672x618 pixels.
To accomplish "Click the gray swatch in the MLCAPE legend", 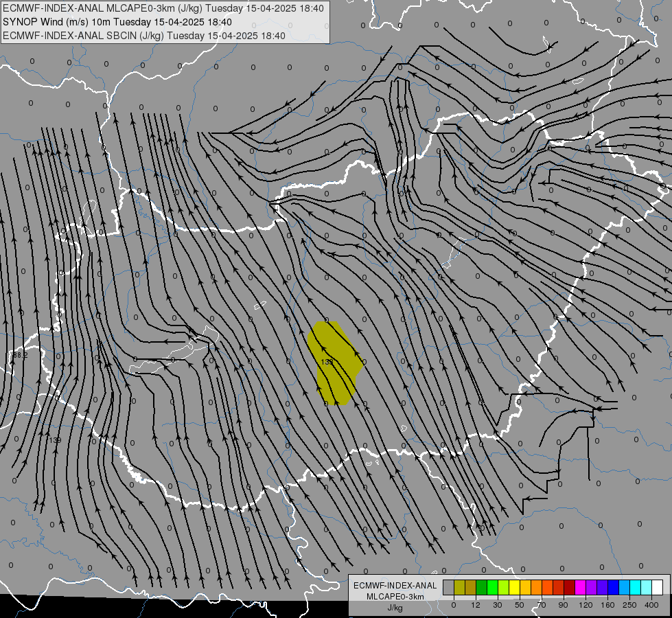I will (449, 587).
